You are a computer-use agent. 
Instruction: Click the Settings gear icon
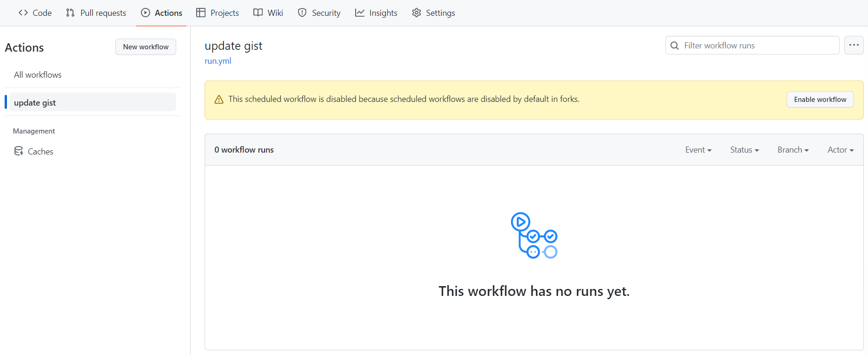[x=417, y=13]
